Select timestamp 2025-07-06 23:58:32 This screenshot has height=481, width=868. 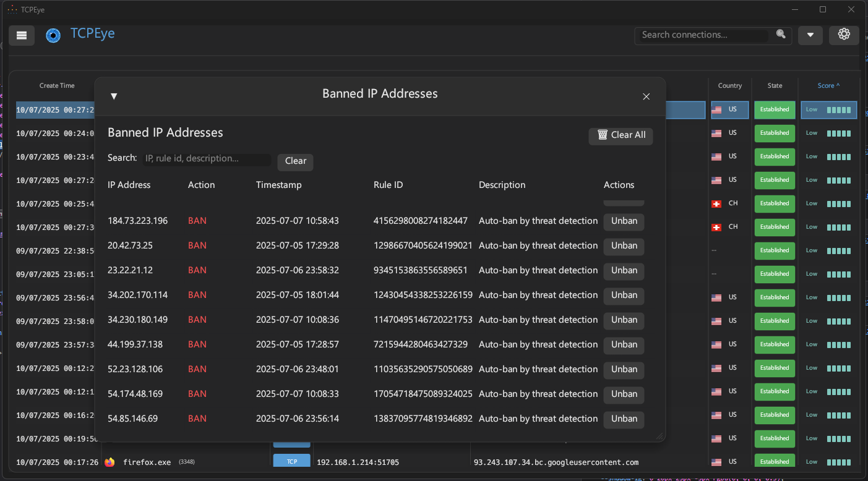point(298,270)
